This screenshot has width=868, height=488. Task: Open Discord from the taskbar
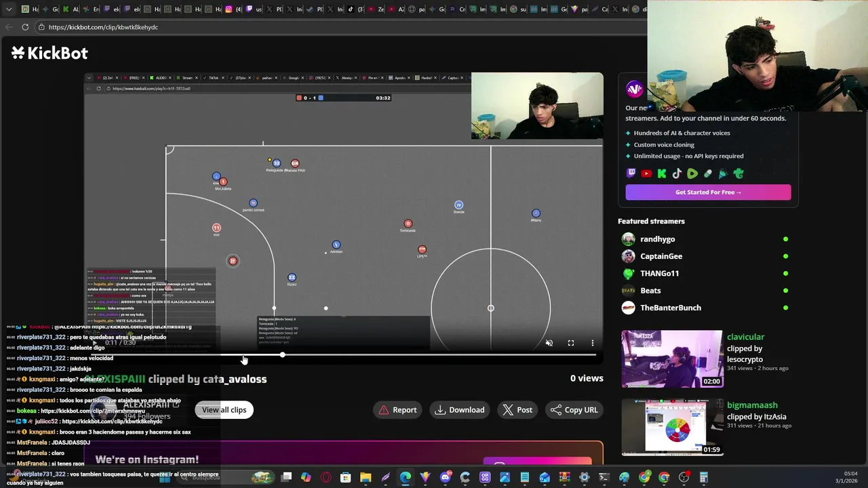(446, 478)
